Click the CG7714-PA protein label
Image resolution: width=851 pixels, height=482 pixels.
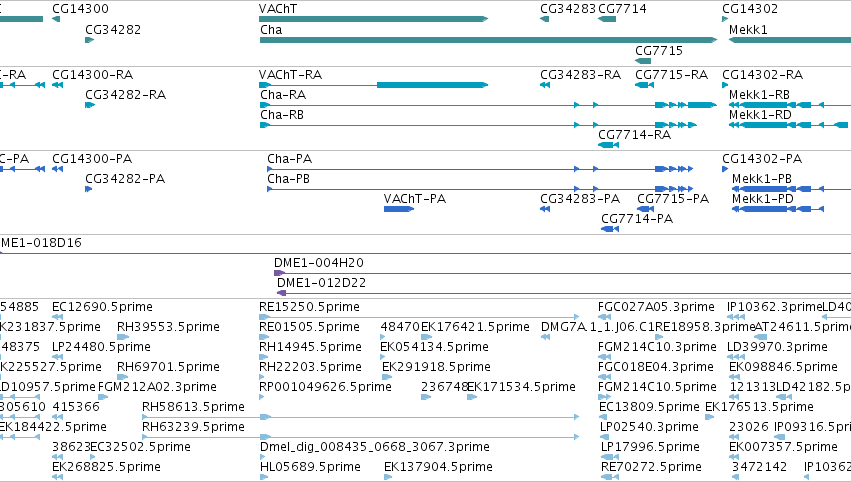pos(637,219)
